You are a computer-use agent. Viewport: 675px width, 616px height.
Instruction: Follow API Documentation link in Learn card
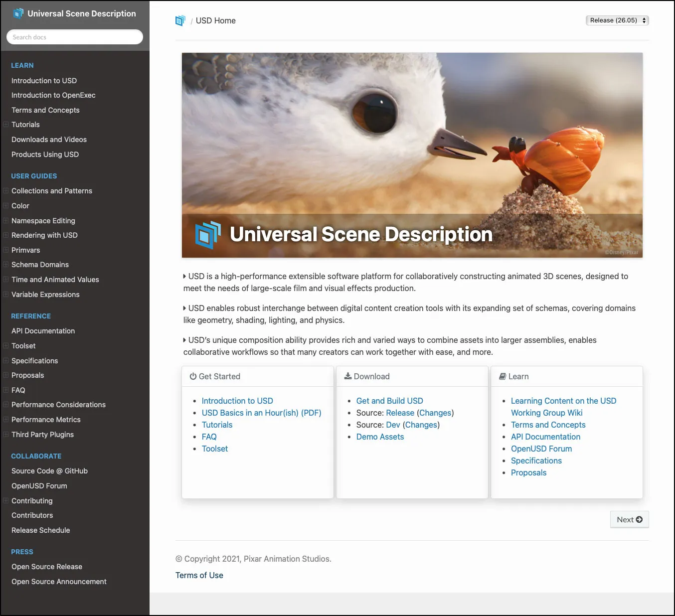coord(545,437)
